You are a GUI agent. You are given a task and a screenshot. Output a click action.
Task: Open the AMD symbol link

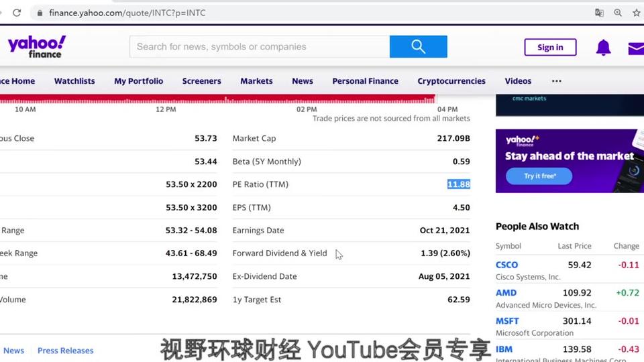tap(506, 293)
